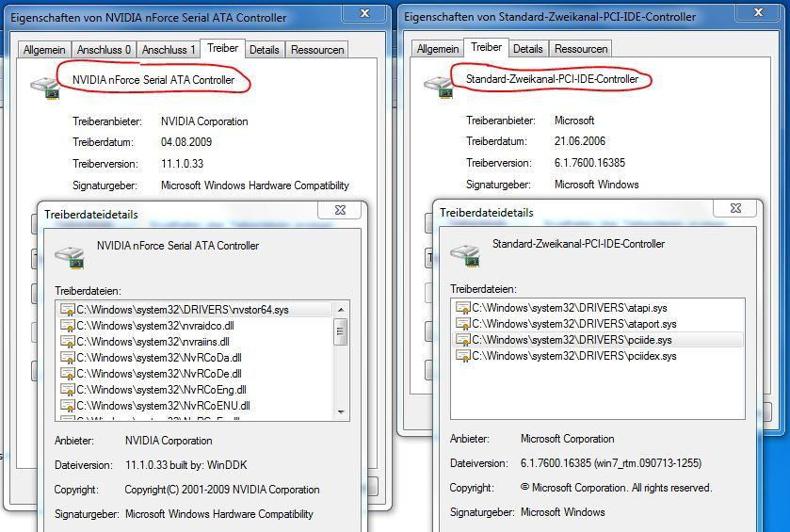This screenshot has height=532, width=790.
Task: Click the certificate icon beside atapi.sys
Action: pos(462,308)
